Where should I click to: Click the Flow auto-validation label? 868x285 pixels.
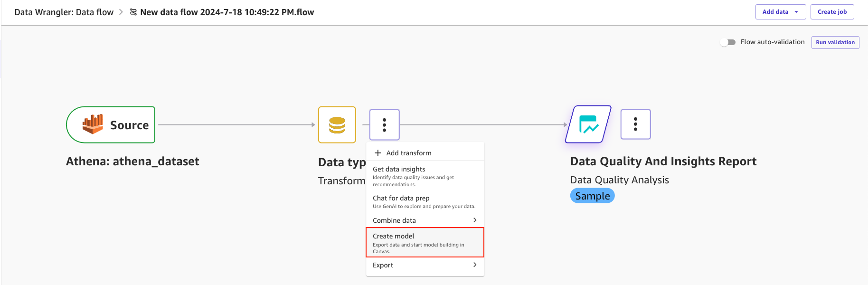(773, 42)
